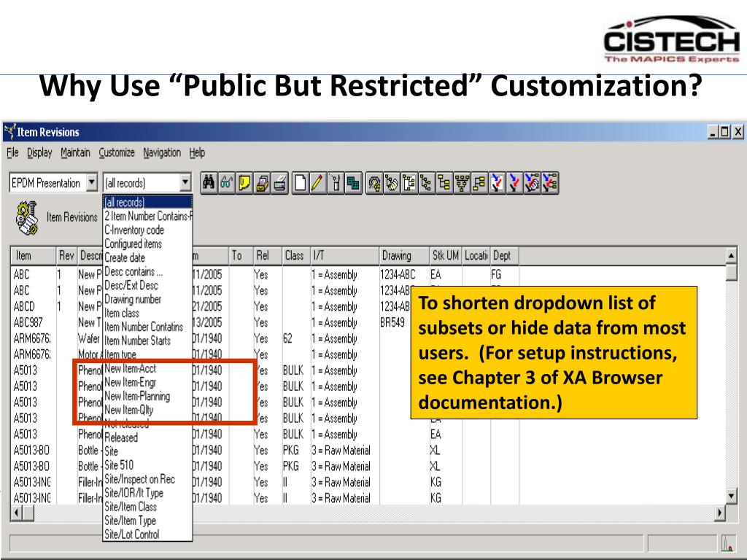Click the Dept column header
This screenshot has width=747, height=560.
point(505,256)
